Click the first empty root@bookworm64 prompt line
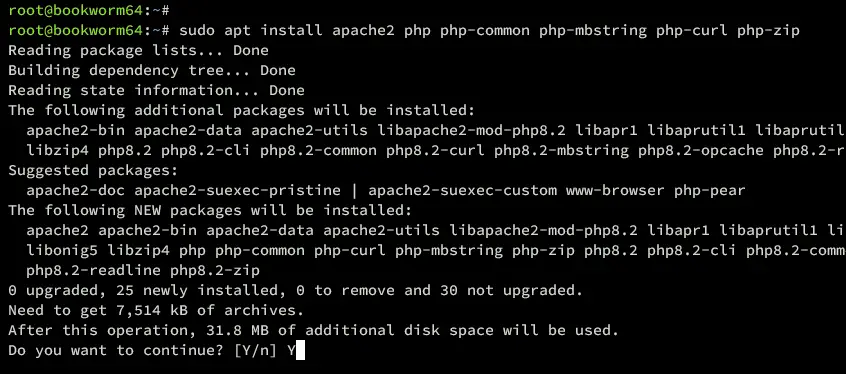846x374 pixels. (x=90, y=10)
